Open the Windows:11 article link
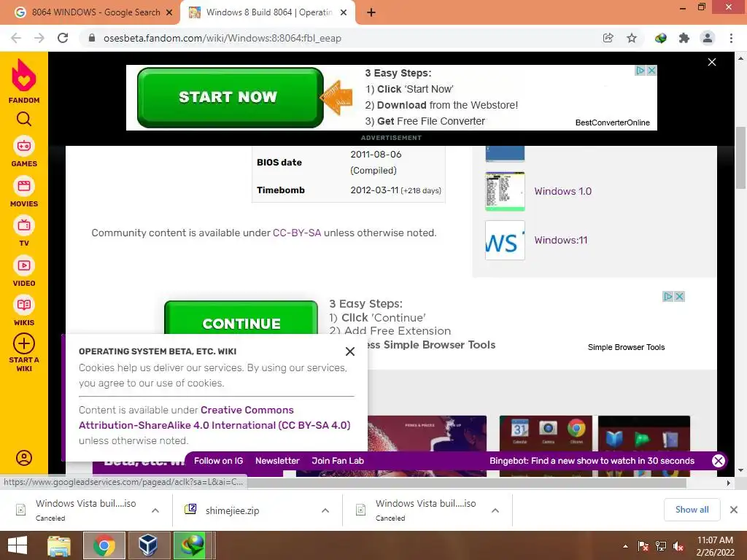This screenshot has width=747, height=560. 561,240
